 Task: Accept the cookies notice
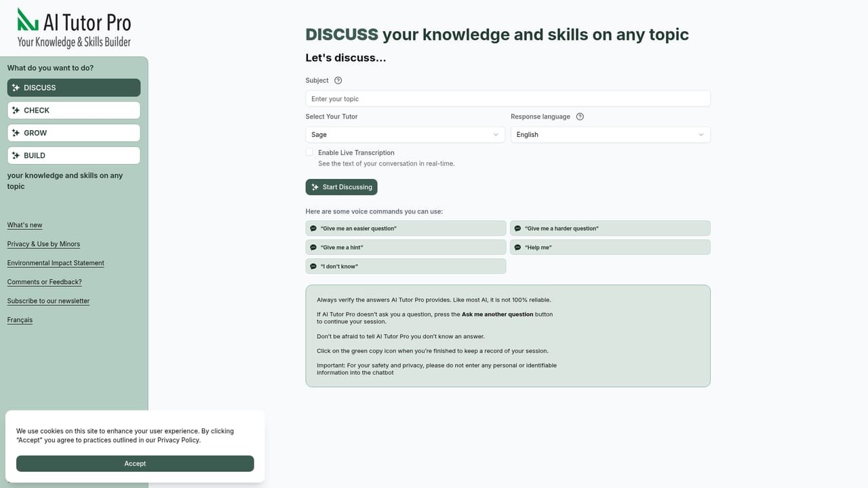pyautogui.click(x=135, y=464)
